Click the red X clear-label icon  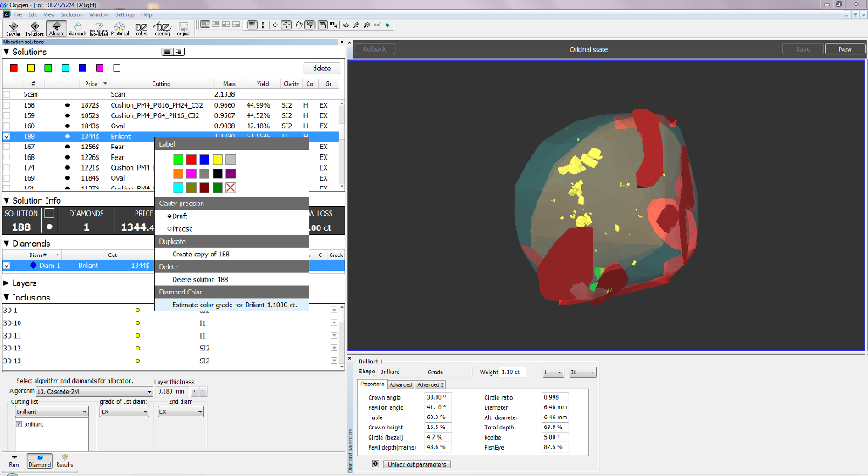[x=231, y=187]
